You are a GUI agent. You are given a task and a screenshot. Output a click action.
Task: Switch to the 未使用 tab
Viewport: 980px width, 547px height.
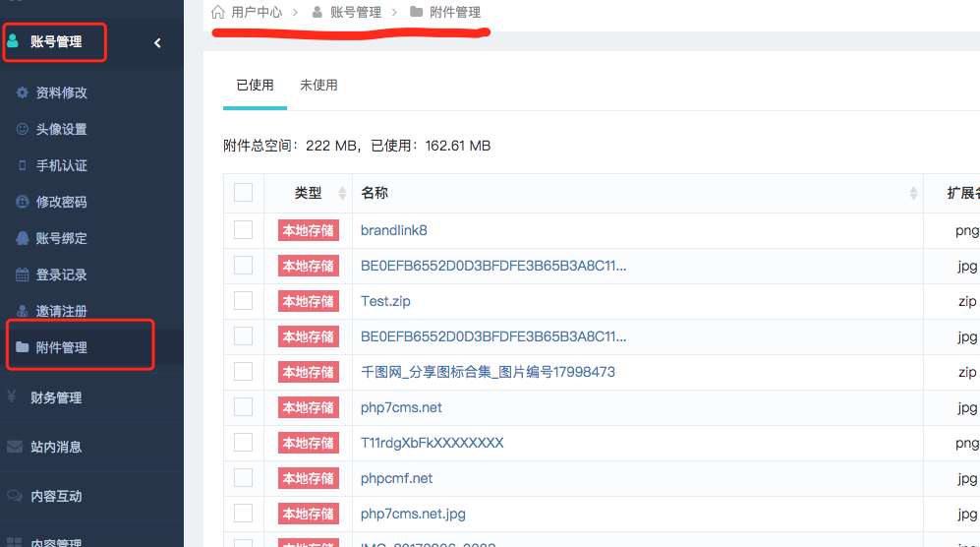tap(318, 86)
